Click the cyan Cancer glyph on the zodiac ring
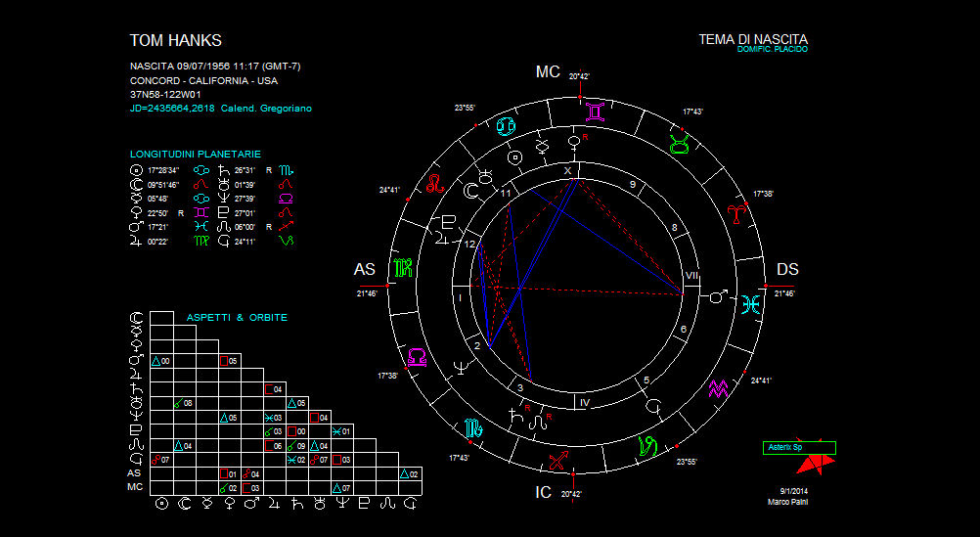Viewport: 980px width, 537px height. [x=507, y=126]
